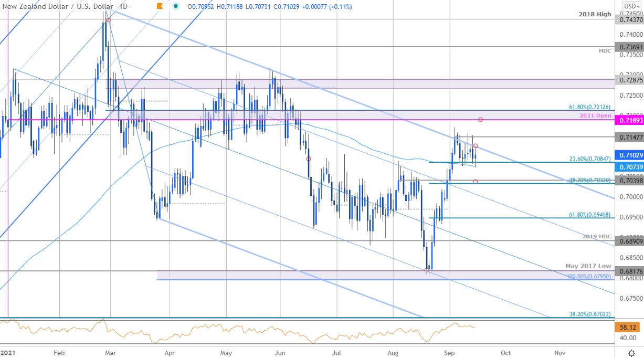The image size is (644, 358).
Task: Click the May label on time axis
Action: pyautogui.click(x=226, y=353)
